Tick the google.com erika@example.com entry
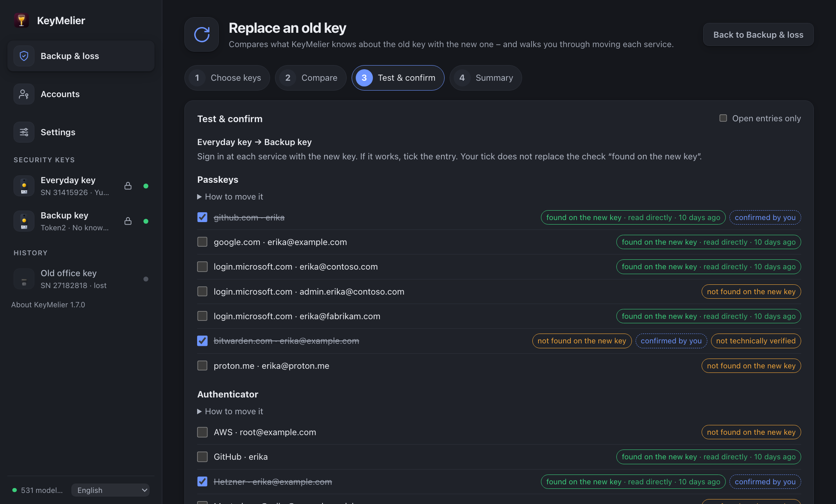The image size is (836, 504). (x=202, y=242)
